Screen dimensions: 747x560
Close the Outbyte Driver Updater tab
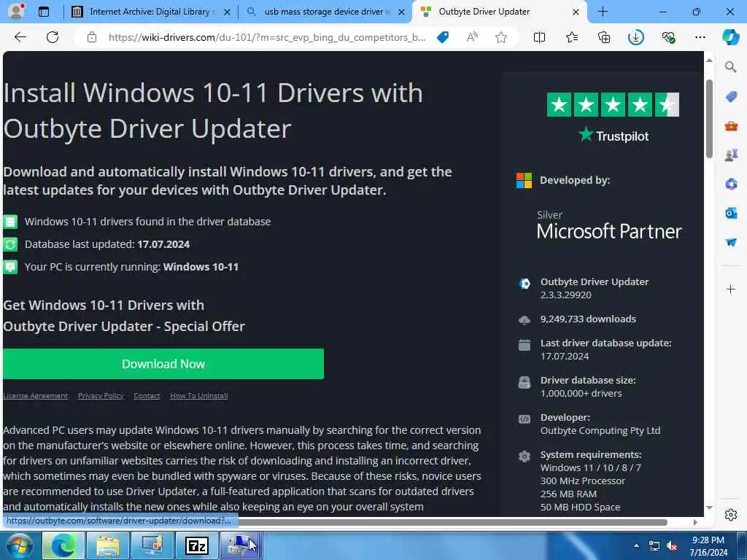[576, 12]
